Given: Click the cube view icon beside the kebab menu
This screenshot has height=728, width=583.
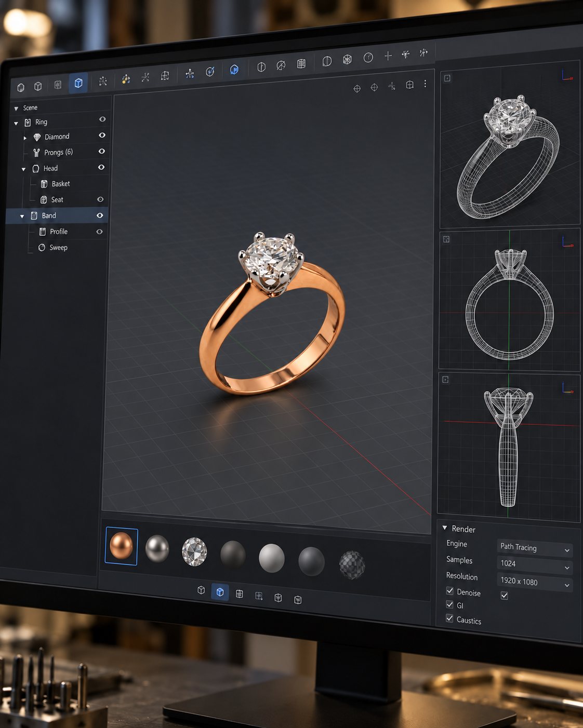Looking at the screenshot, I should click(410, 85).
